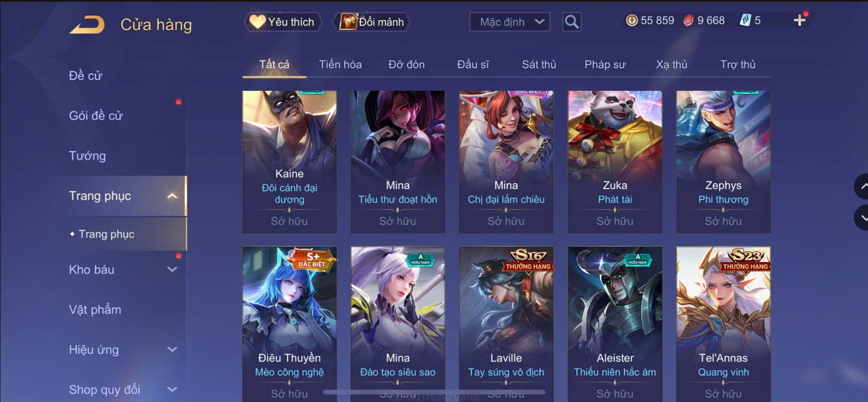This screenshot has height=402, width=868.
Task: Expand the Hiệu ứng sidebar section
Action: tap(172, 350)
